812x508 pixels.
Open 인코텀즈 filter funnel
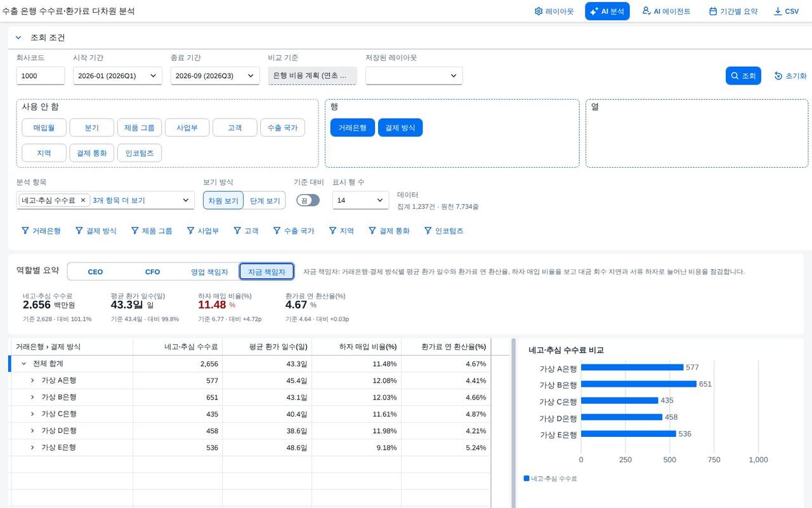444,231
